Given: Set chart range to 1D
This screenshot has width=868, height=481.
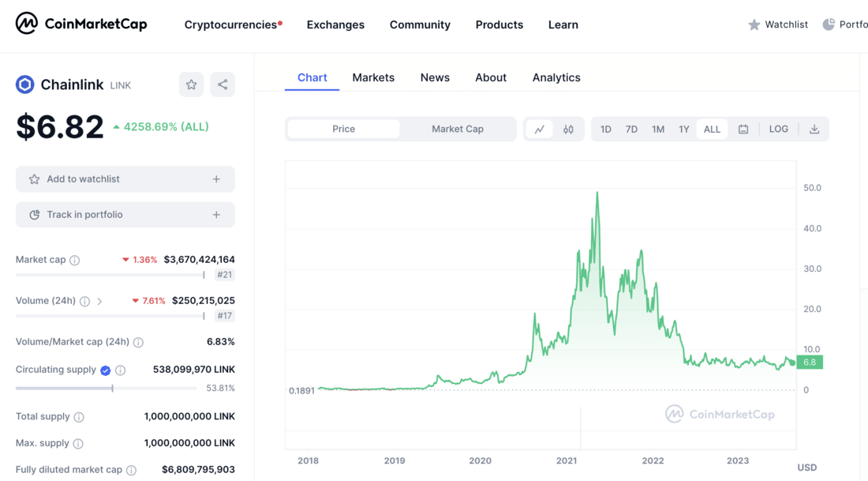Looking at the screenshot, I should 605,129.
